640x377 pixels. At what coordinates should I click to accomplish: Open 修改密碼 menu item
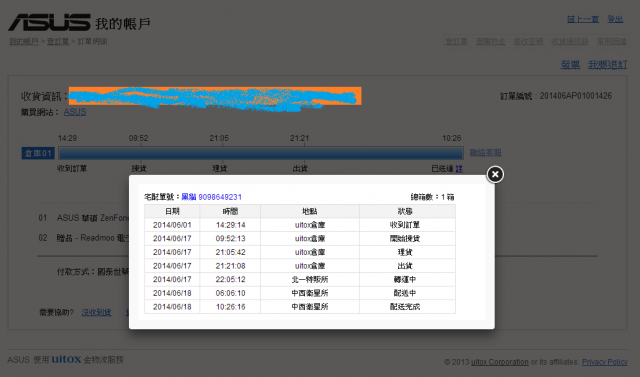click(x=528, y=42)
